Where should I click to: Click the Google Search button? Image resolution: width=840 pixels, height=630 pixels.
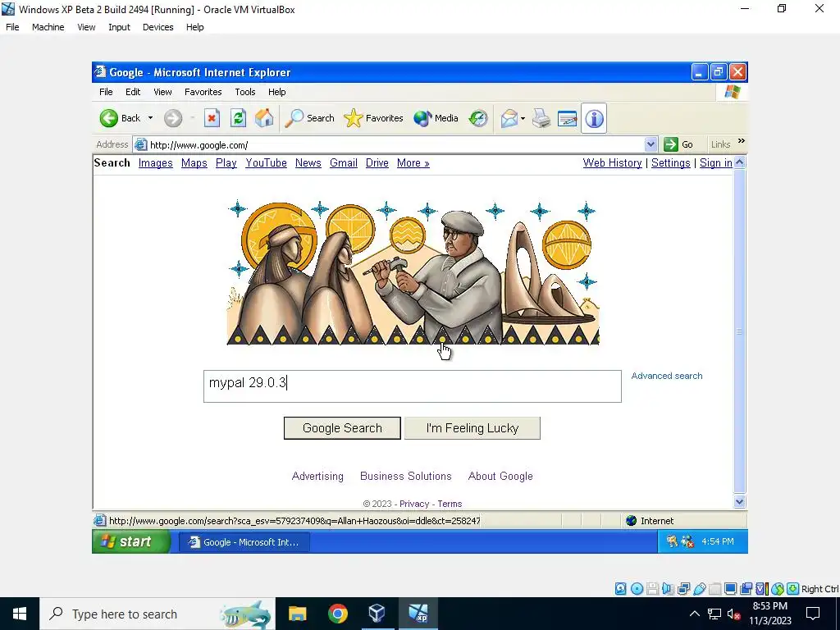pos(342,428)
